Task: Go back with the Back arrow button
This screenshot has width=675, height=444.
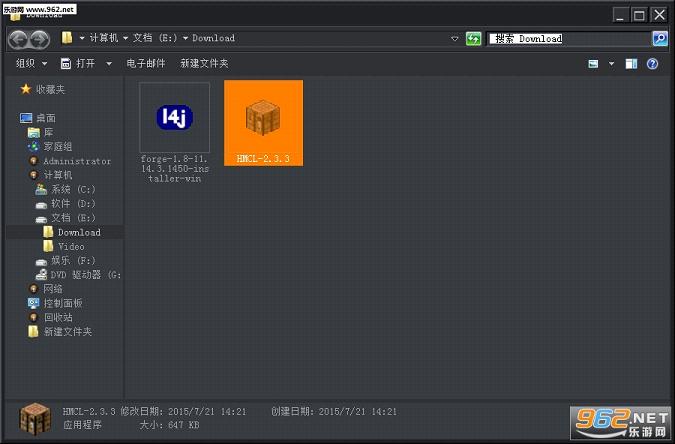Action: tap(18, 39)
